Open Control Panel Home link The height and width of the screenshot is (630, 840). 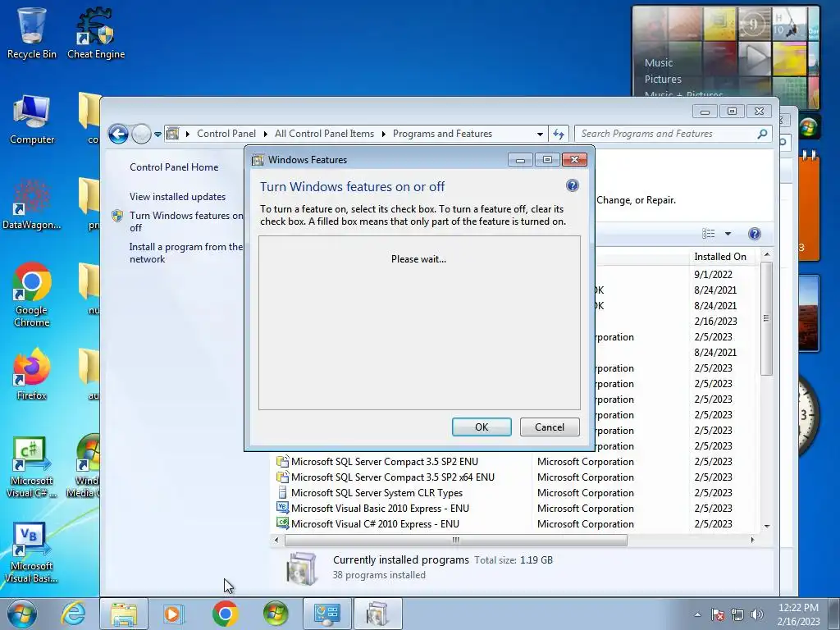click(174, 167)
